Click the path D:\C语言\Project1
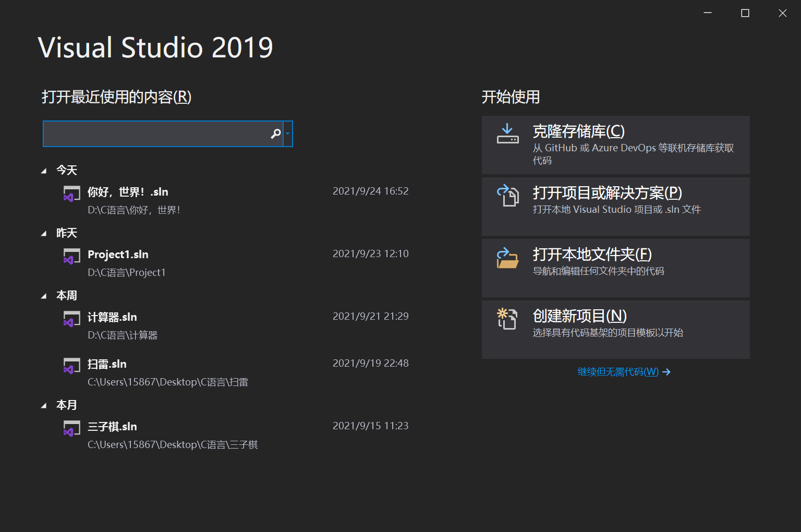This screenshot has width=801, height=532. [127, 273]
